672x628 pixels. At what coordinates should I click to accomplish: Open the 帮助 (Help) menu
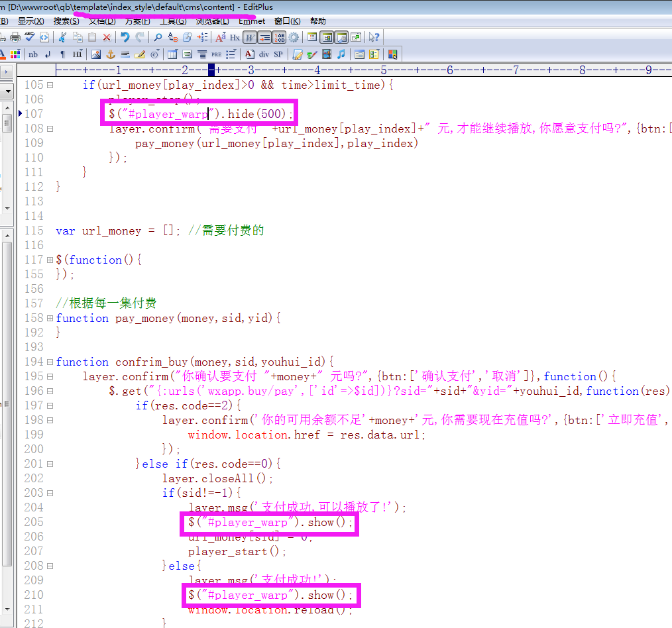(318, 21)
